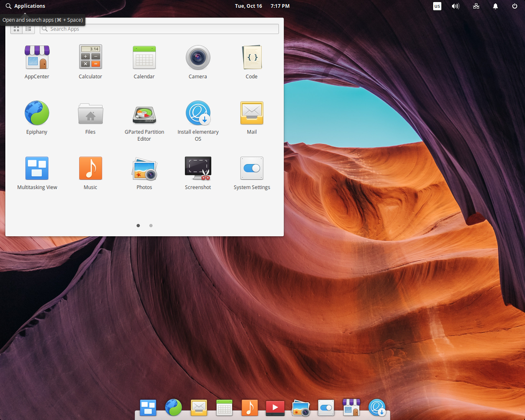Launch the Calculator app
The width and height of the screenshot is (525, 420).
90,57
